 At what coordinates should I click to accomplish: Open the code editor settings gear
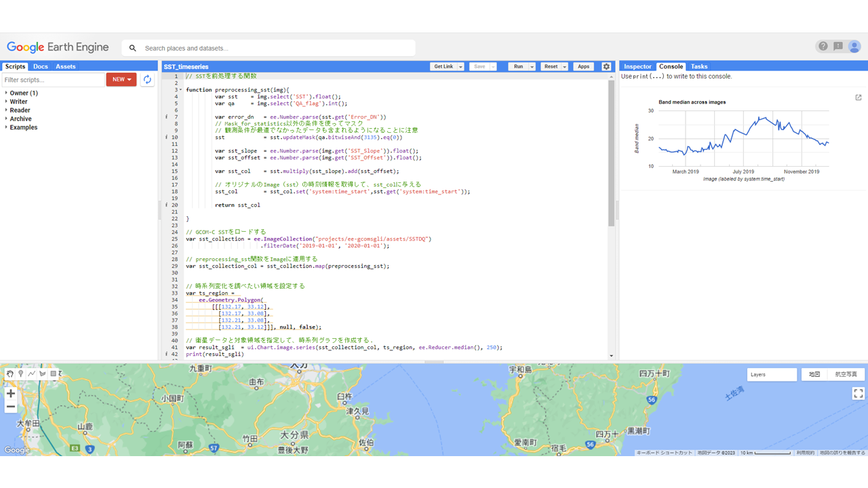point(606,66)
